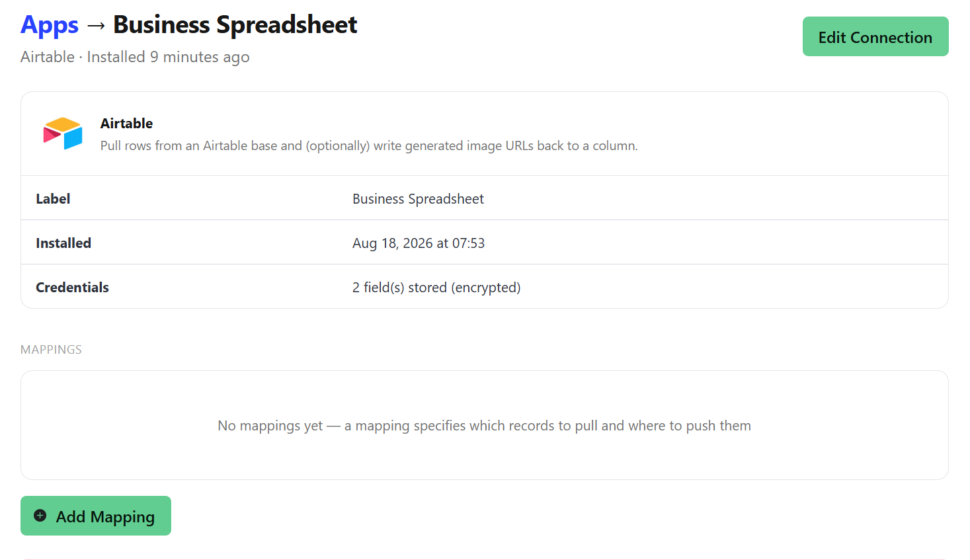Viewport: 970px width, 560px height.
Task: Click the Installed 9 minutes ago subtitle
Action: coord(168,57)
